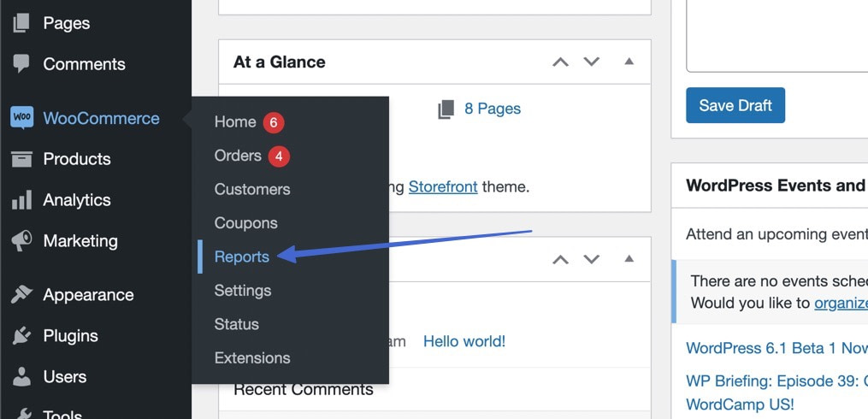Image resolution: width=868 pixels, height=419 pixels.
Task: Click the Comments speech bubble icon
Action: pos(21,63)
